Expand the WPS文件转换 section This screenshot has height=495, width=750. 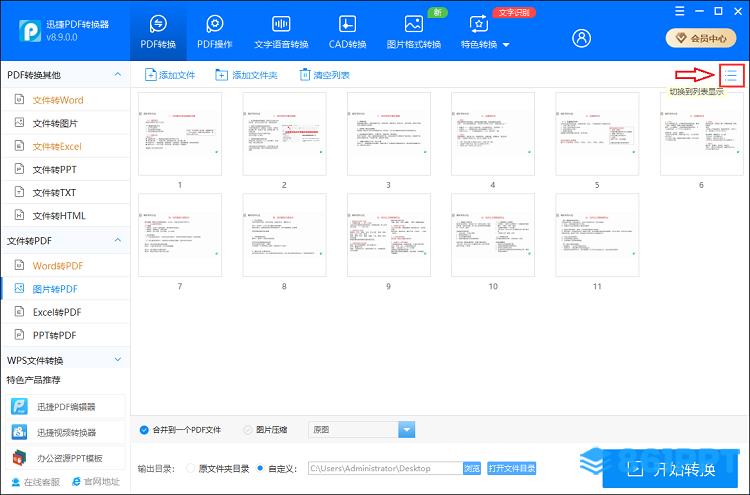pyautogui.click(x=118, y=359)
